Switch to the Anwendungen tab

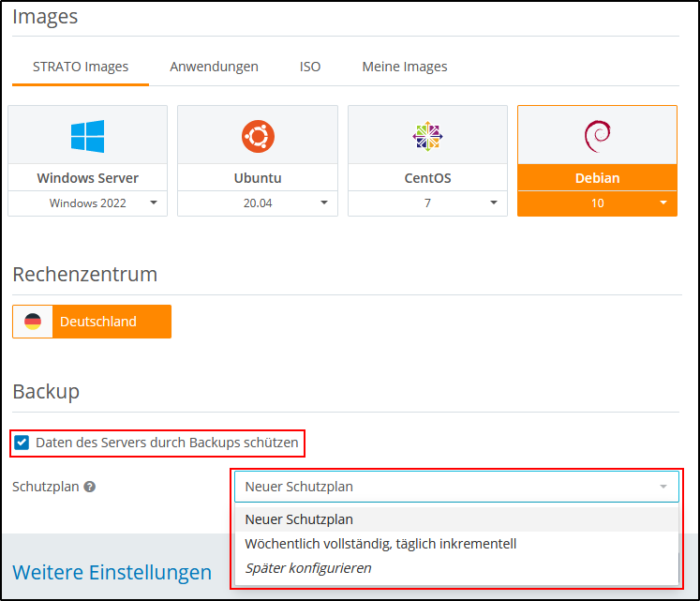[x=214, y=67]
